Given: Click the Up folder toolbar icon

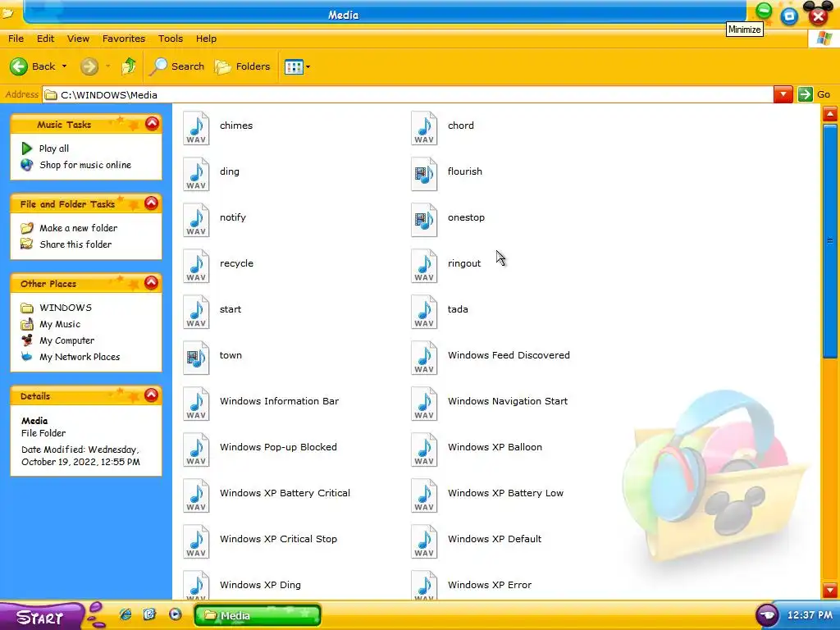Looking at the screenshot, I should (x=129, y=66).
